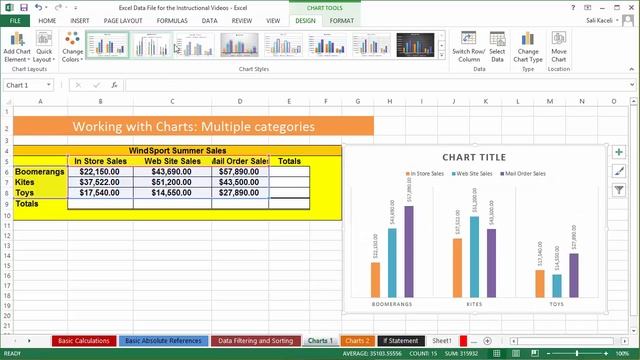Open the Basic Calculations sheet tab
Screen dimensions: 640x360
coord(84,341)
